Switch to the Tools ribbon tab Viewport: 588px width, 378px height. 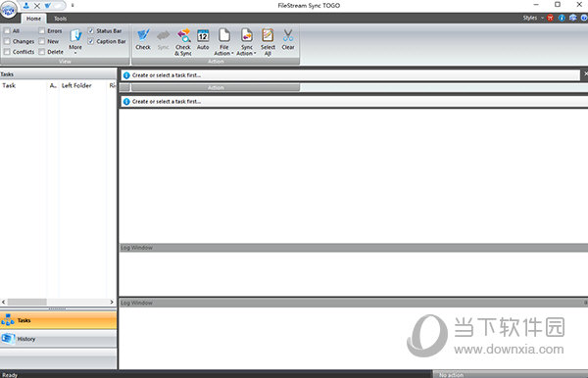(x=60, y=19)
